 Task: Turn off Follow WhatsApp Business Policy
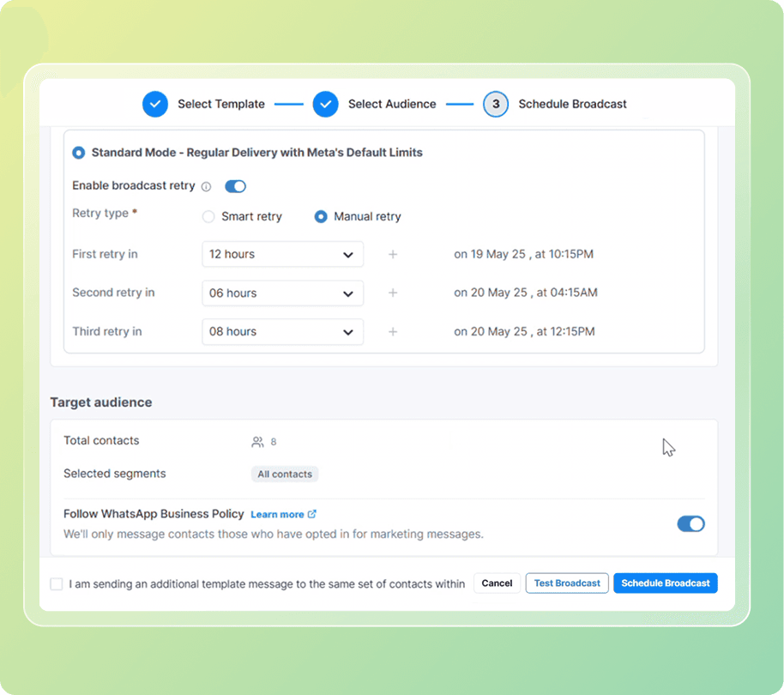coord(691,523)
